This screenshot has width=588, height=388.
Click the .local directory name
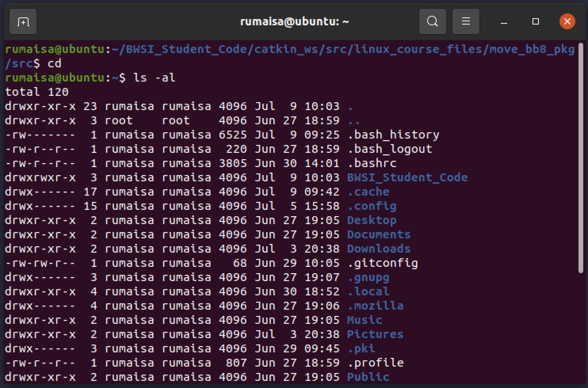tap(368, 291)
